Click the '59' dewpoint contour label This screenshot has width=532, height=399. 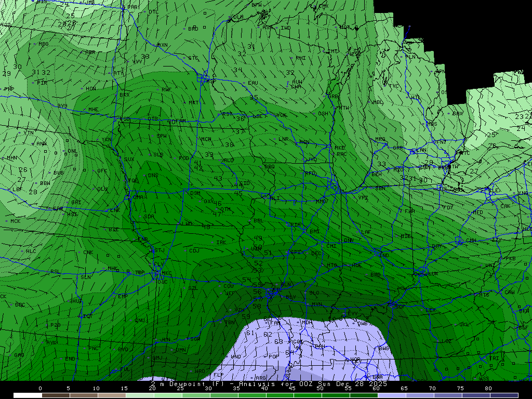pos(246,316)
